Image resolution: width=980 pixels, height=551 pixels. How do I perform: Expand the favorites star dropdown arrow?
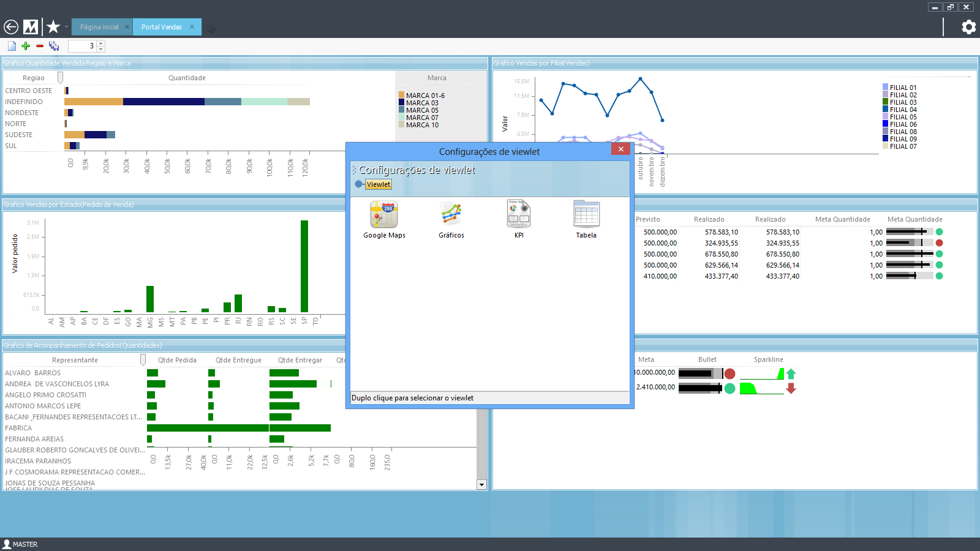pos(66,27)
